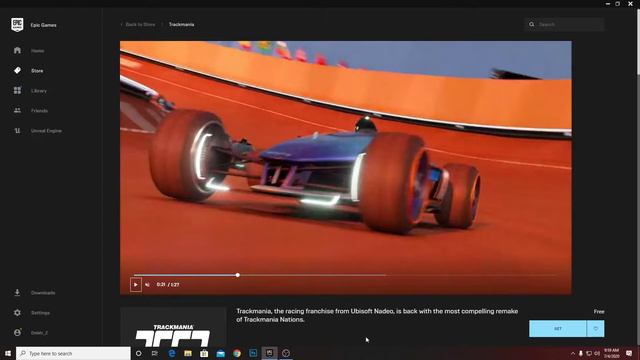This screenshot has width=640, height=360.
Task: Mute the trailer volume
Action: (x=147, y=284)
